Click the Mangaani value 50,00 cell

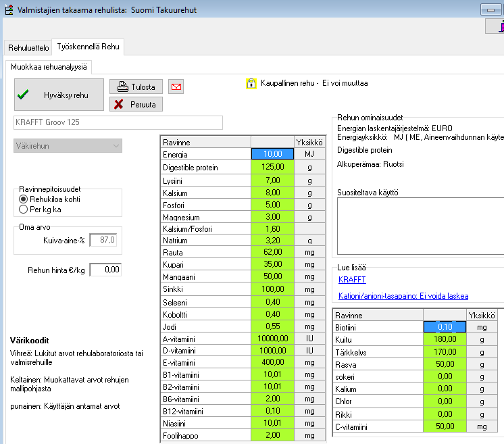tap(272, 276)
